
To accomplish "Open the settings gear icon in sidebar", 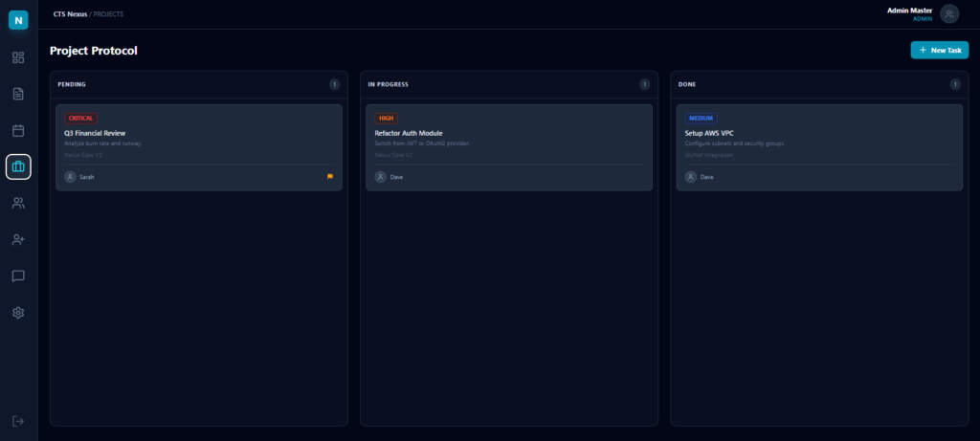I will click(x=18, y=312).
